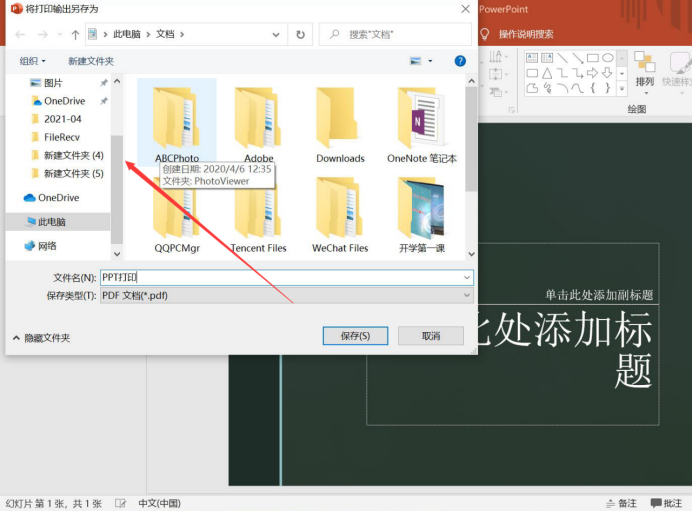Viewport: 693px width, 511px height.
Task: Open the paragraph dialog launcher
Action: (512, 110)
